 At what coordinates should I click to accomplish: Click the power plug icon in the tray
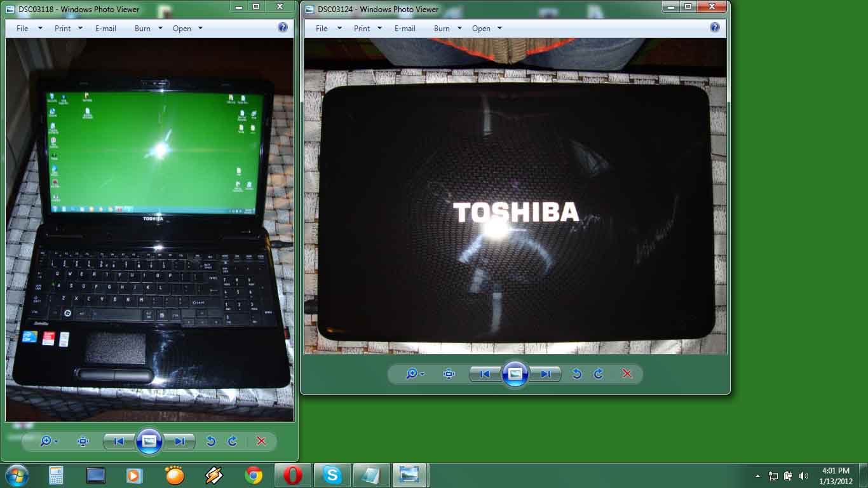(789, 476)
